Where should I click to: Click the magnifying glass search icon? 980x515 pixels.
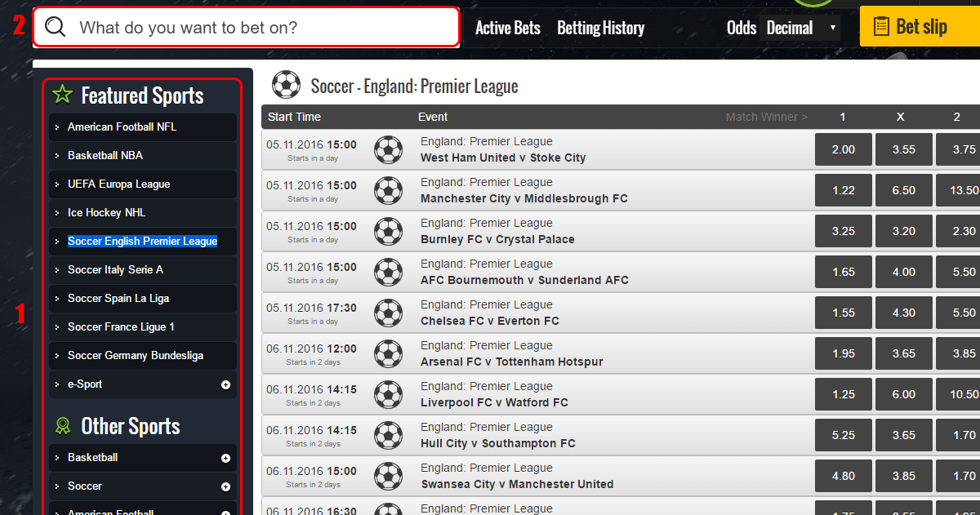point(55,27)
